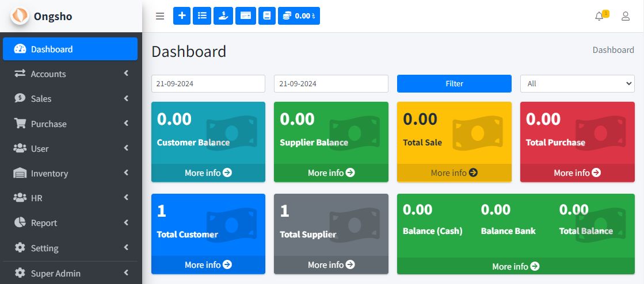
Task: Click the Report pie chart icon
Action: [x=20, y=222]
